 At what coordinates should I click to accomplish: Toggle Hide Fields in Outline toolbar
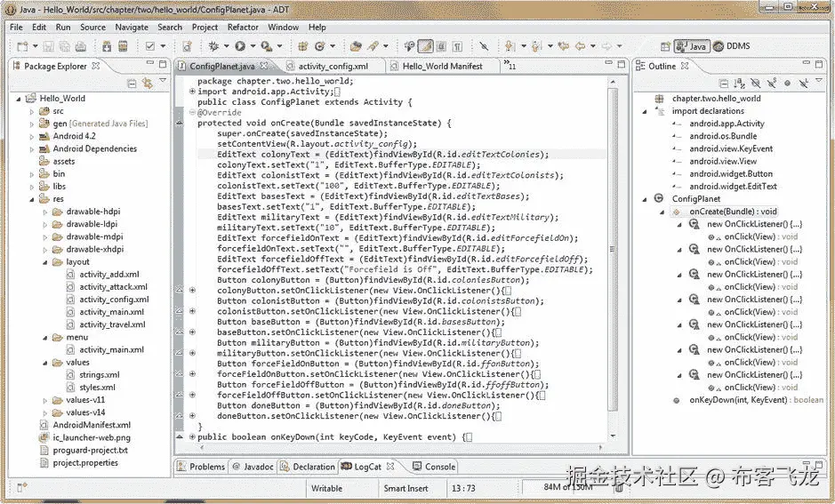pyautogui.click(x=755, y=84)
